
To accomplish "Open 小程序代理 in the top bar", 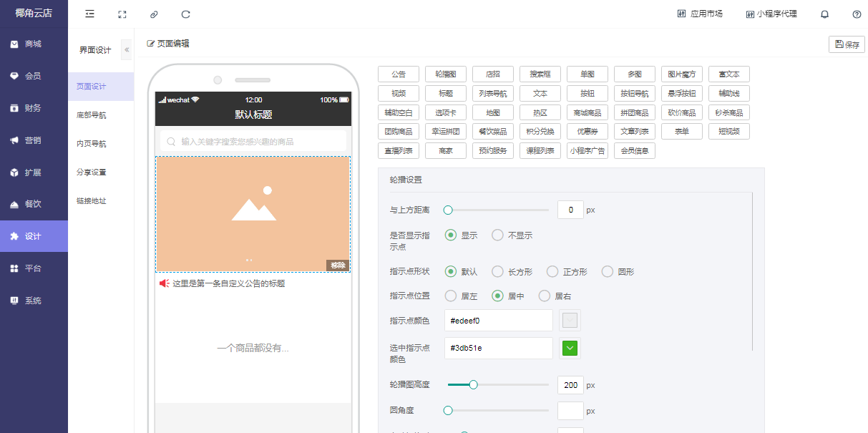I will coord(771,14).
